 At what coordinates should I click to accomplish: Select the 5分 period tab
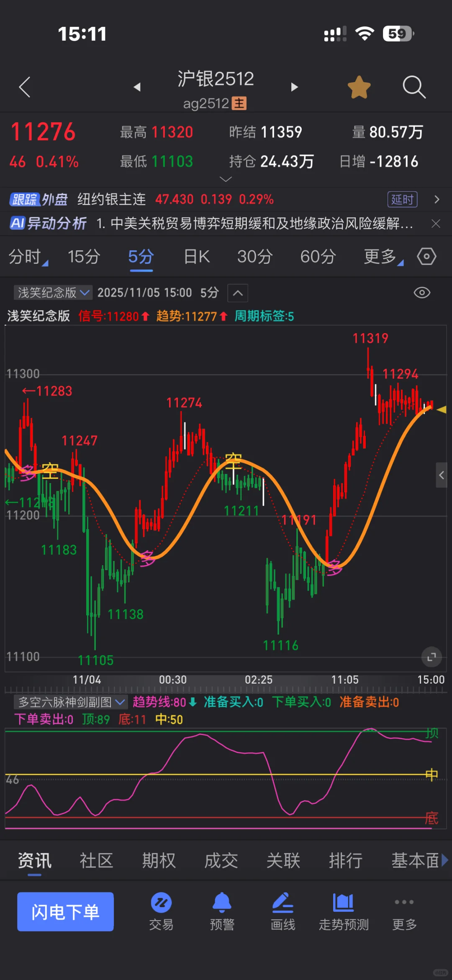coord(141,257)
